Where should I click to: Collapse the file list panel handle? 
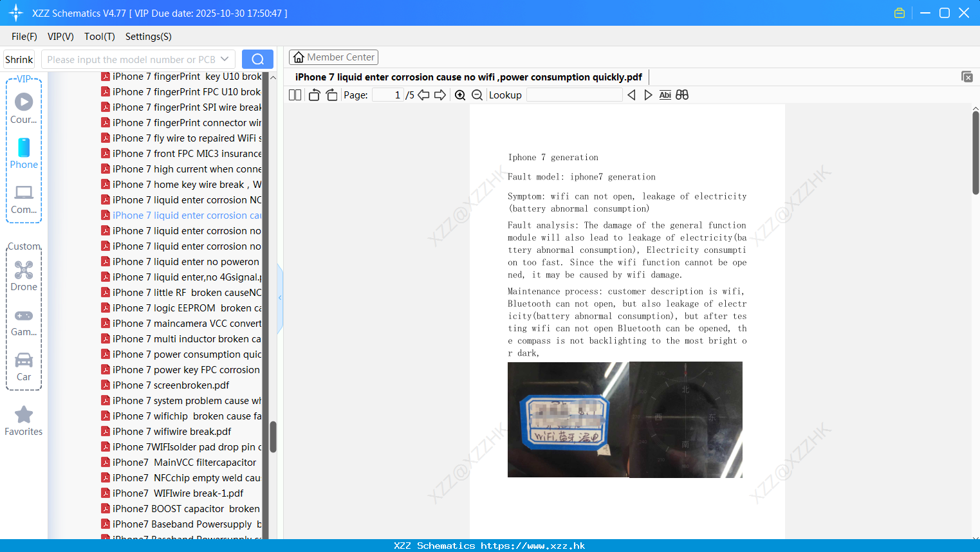coord(280,298)
